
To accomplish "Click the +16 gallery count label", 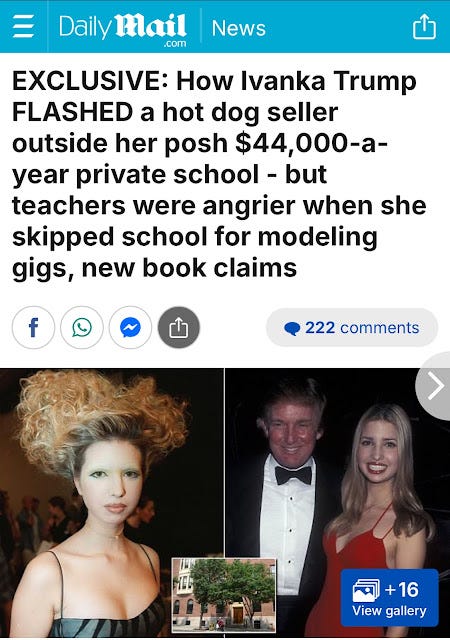I will 402,589.
